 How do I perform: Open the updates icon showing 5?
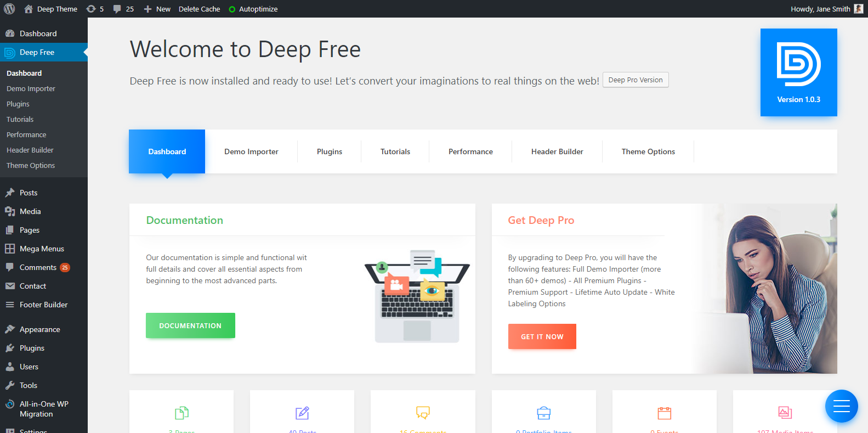point(91,9)
